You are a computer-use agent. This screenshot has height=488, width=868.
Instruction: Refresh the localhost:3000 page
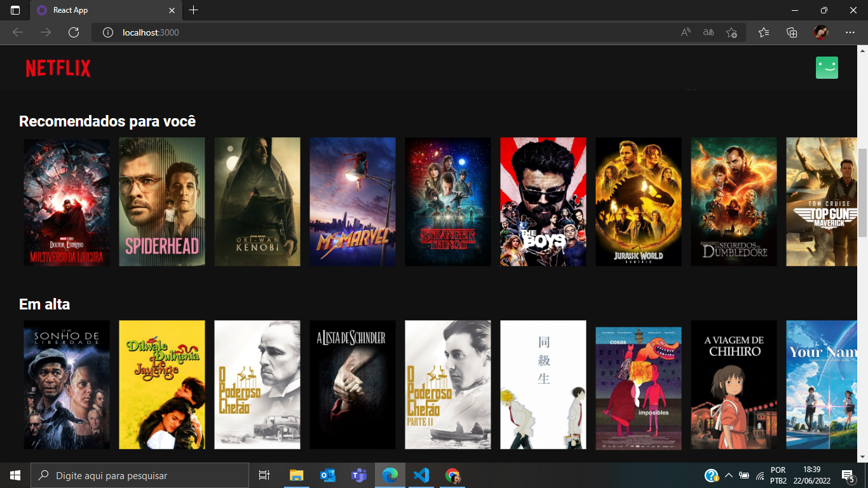74,32
